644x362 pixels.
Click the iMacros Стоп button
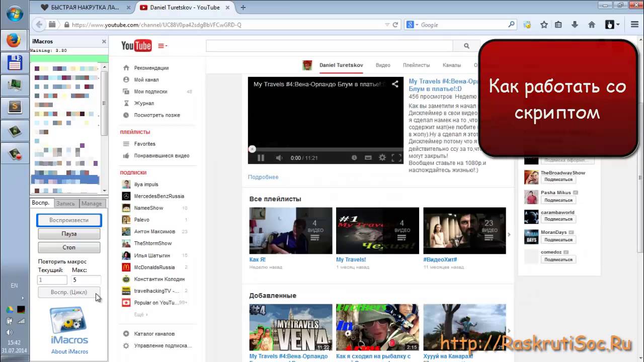(69, 247)
